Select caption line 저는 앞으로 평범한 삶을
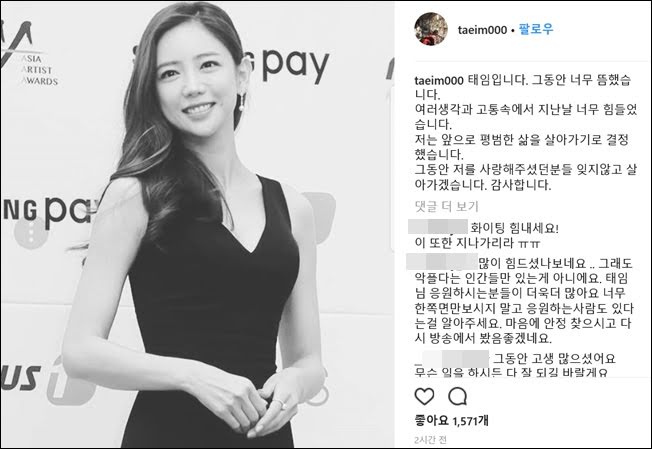Screen dimensions: 652x449 [521, 140]
